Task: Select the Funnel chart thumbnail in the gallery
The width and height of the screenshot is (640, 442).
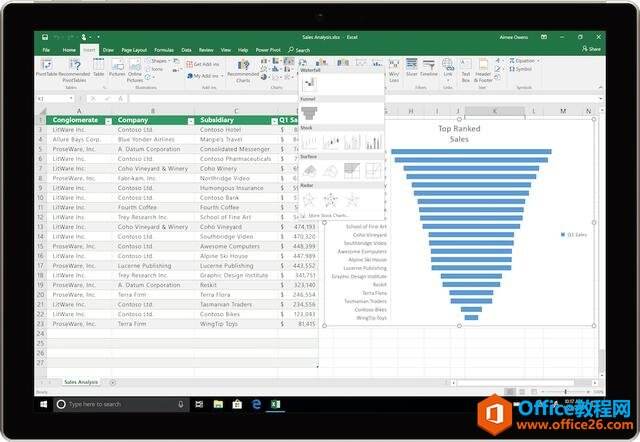Action: pos(308,113)
